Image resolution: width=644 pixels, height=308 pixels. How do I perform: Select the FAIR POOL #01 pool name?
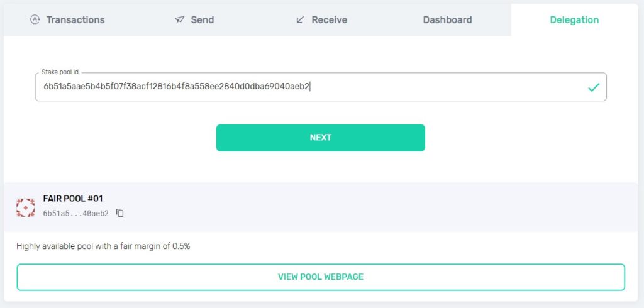point(73,199)
